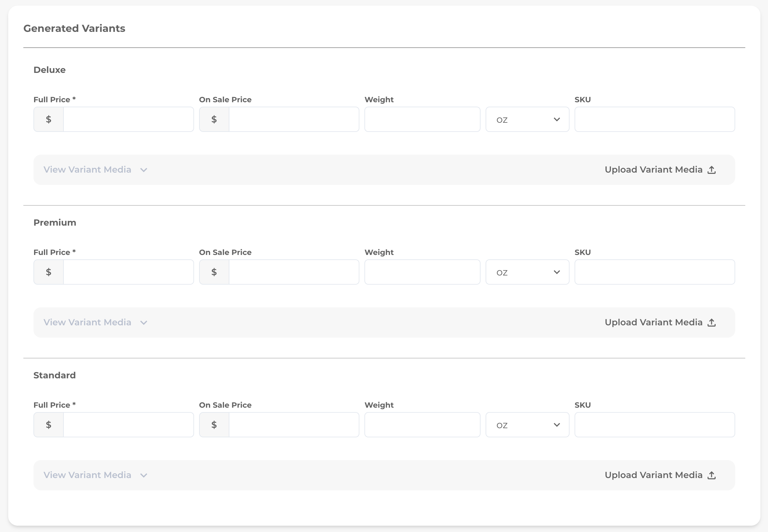
Task: Click Upload Variant Media for Deluxe
Action: (x=660, y=170)
